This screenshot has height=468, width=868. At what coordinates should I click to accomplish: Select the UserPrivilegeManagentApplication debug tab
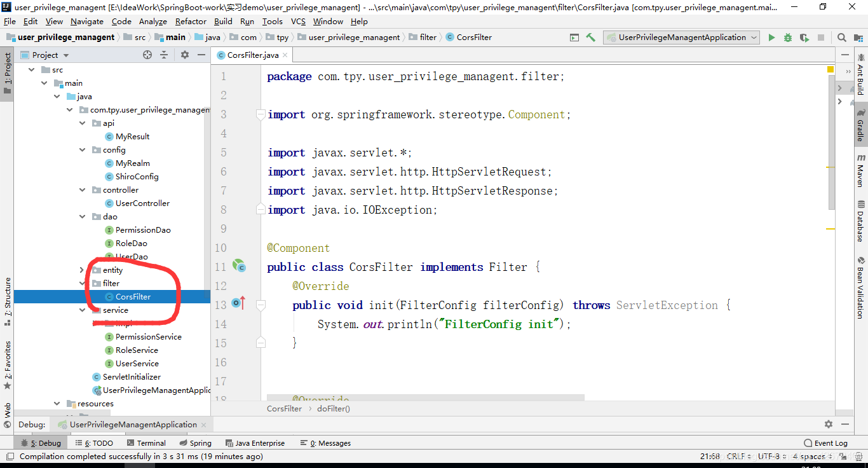click(132, 424)
